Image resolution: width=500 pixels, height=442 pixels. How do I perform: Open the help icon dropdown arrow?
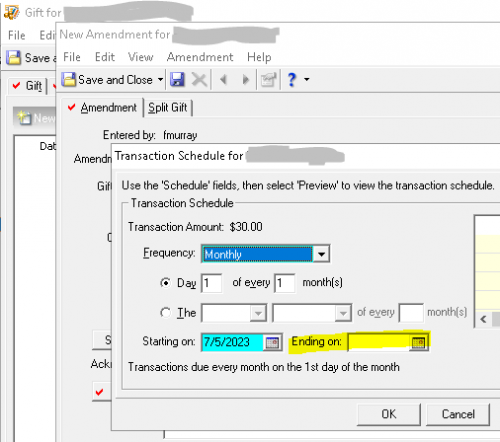307,80
